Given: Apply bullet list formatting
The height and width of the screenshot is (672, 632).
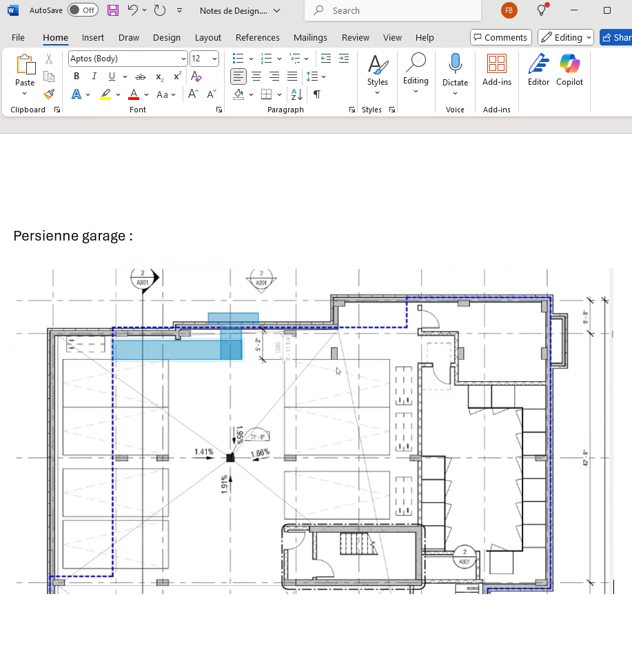Looking at the screenshot, I should (x=238, y=59).
